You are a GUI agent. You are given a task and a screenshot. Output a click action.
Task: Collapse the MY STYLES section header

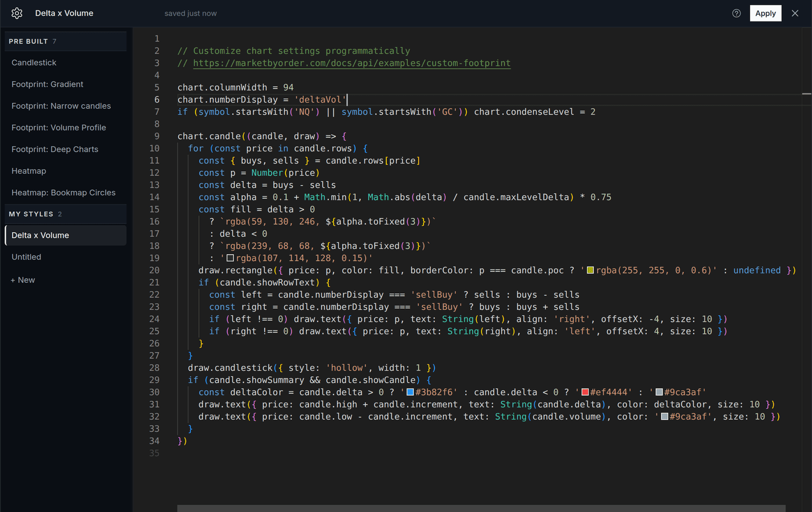66,214
